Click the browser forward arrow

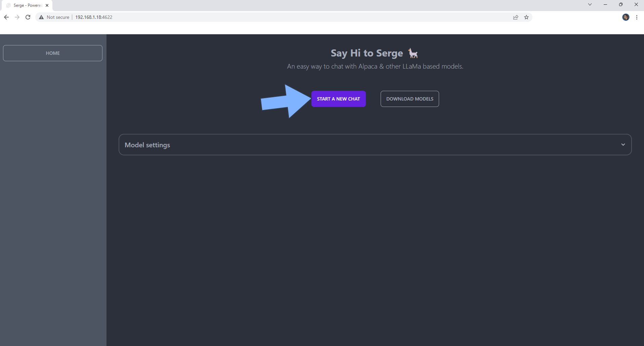click(x=17, y=17)
